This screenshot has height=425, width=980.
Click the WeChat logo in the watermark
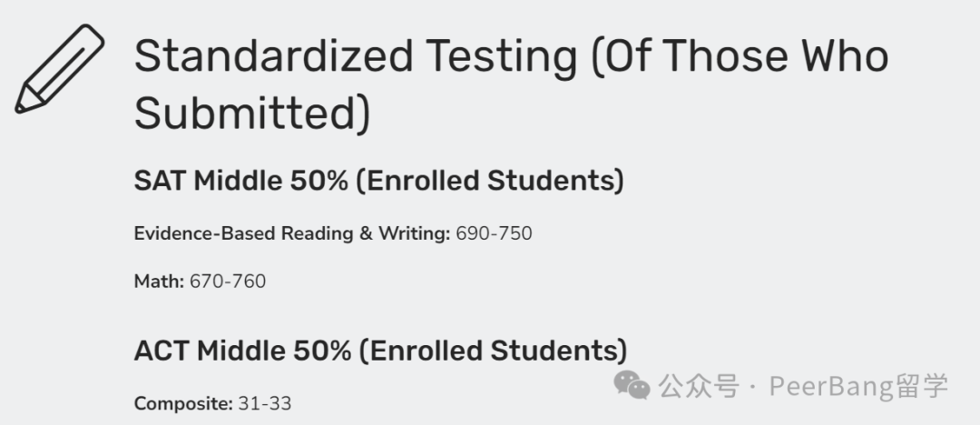tap(632, 384)
